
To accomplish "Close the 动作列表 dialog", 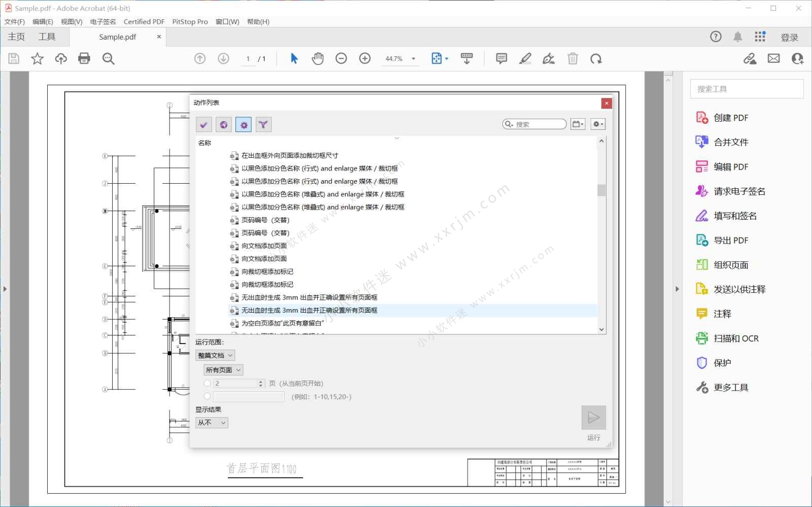I will pyautogui.click(x=606, y=103).
